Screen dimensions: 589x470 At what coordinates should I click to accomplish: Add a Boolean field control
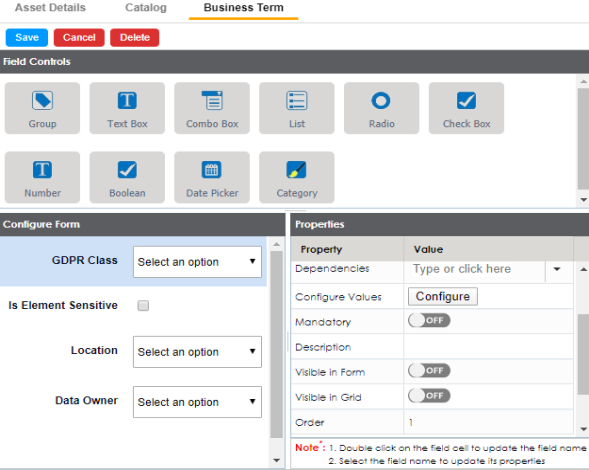coord(127,177)
